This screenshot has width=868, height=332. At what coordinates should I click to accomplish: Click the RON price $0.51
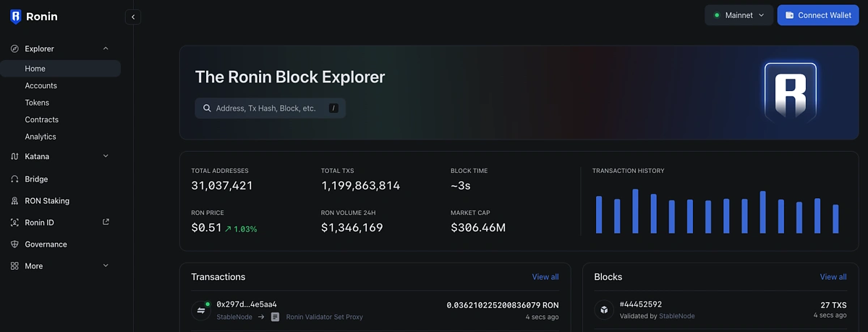206,228
